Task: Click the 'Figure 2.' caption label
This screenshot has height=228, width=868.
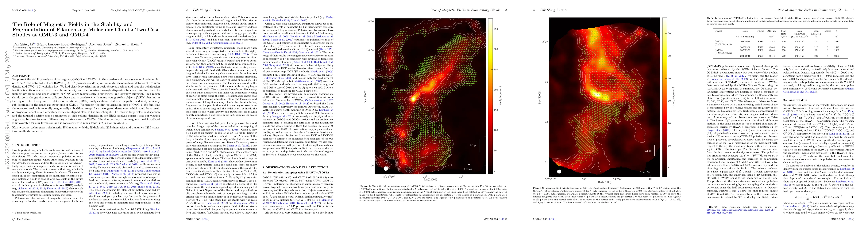Action: (x=539, y=188)
